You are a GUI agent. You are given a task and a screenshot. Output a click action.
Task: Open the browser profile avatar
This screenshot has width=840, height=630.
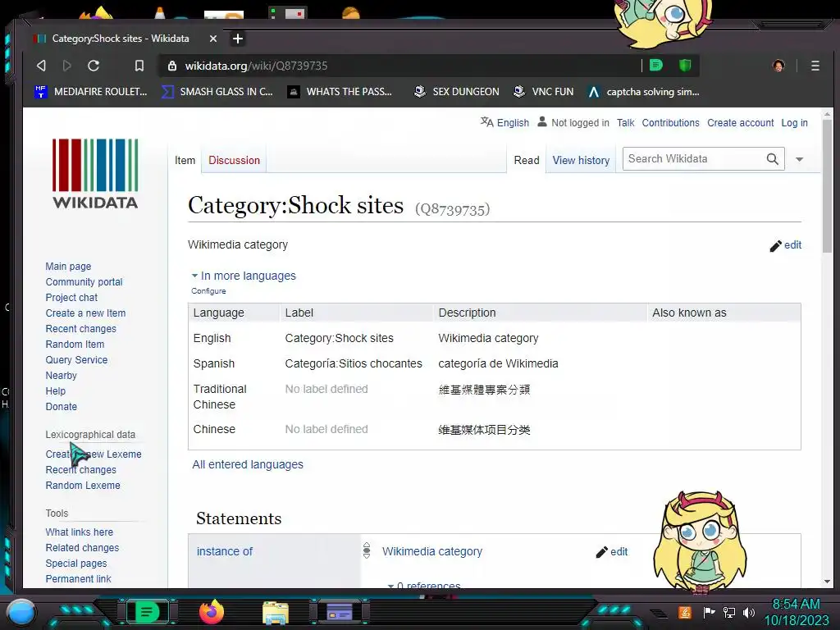[778, 66]
